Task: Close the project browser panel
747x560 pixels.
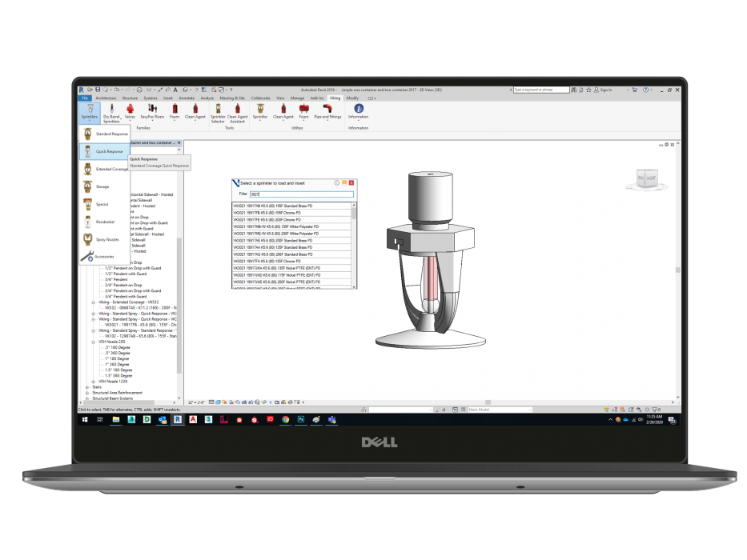Action: click(179, 143)
